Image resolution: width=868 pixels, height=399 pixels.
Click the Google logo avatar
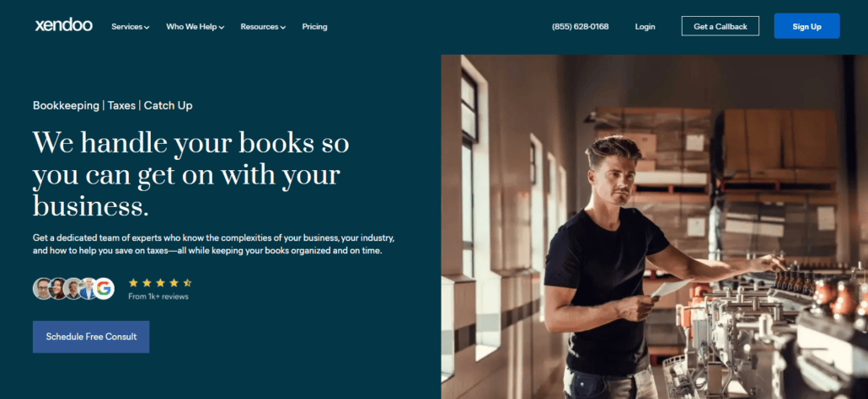click(104, 289)
